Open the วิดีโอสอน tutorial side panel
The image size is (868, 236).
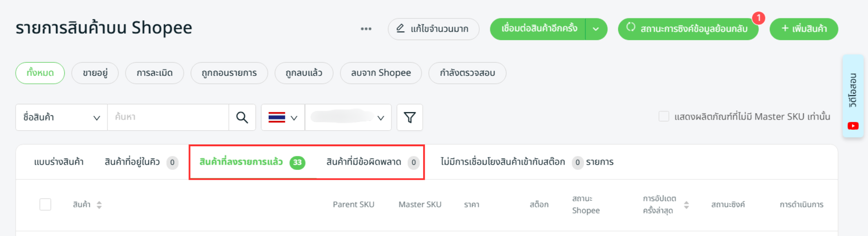click(x=853, y=90)
